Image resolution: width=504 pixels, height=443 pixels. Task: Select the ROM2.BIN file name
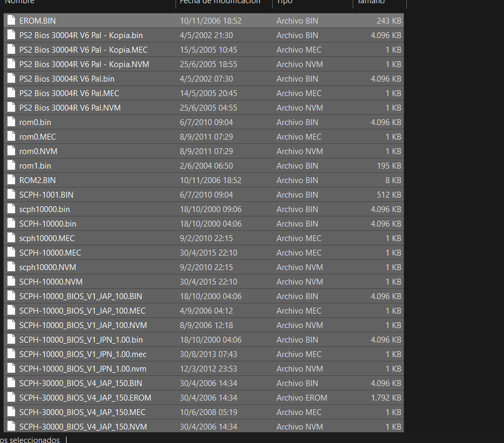click(37, 180)
